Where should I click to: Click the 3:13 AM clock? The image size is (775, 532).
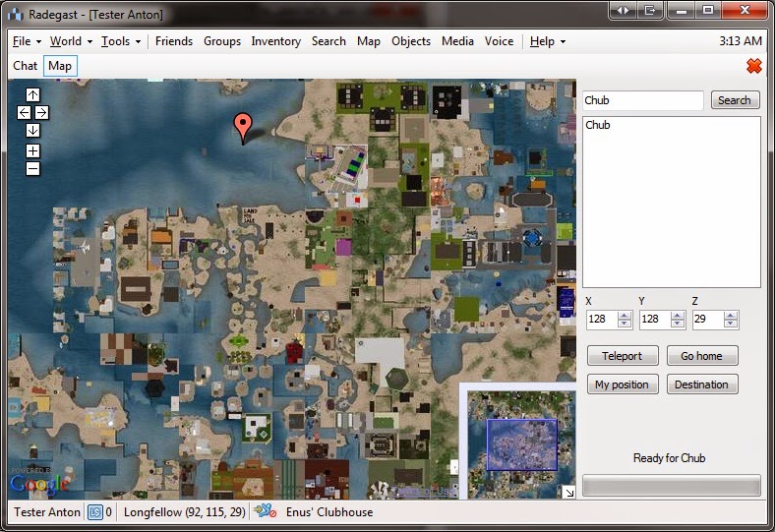[741, 41]
